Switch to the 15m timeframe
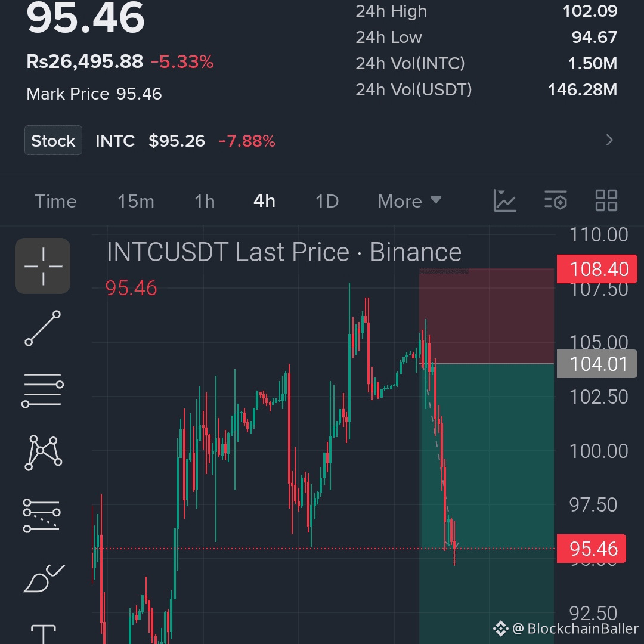Viewport: 644px width, 644px height. [x=136, y=202]
